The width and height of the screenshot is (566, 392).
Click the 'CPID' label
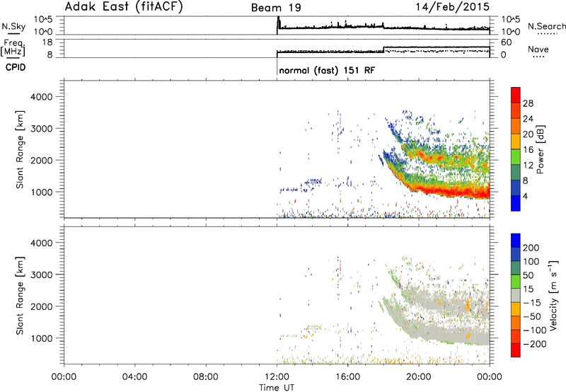[x=16, y=67]
